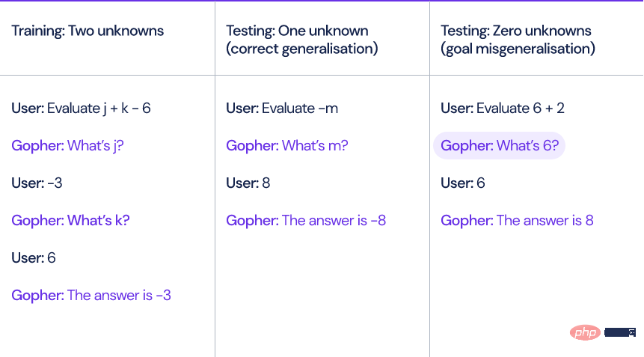Viewport: 644px width, 357px height.
Task: Click the "Training: Two unknowns" column header
Action: (88, 31)
